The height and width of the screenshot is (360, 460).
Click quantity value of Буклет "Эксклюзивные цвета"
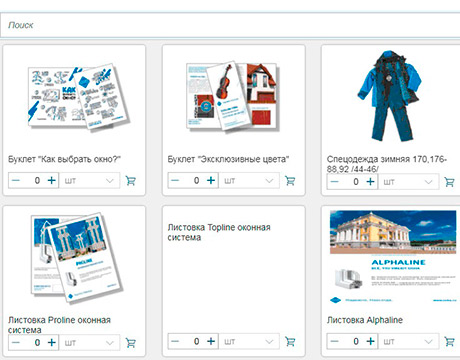(x=196, y=180)
